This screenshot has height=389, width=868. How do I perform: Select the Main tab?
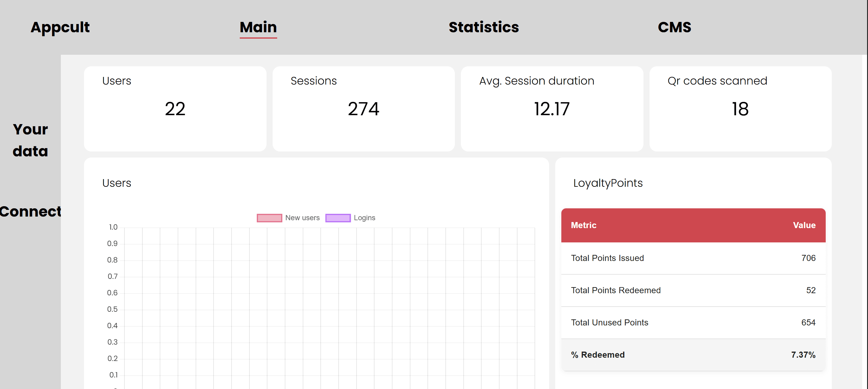258,27
